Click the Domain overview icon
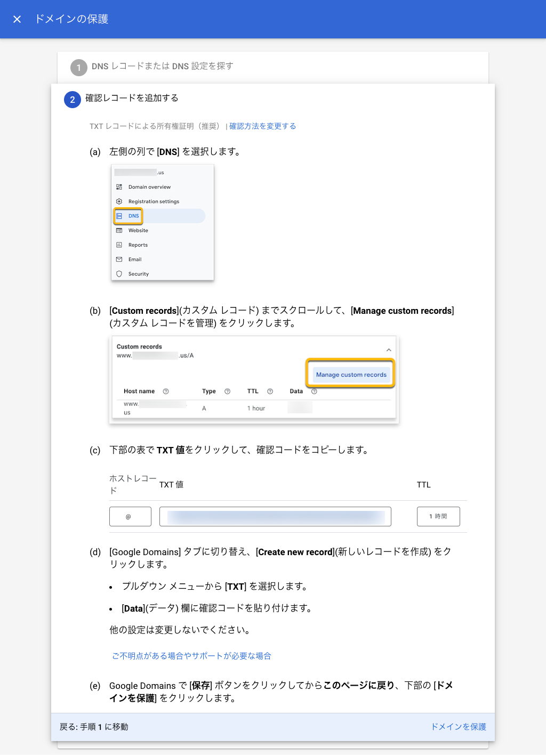This screenshot has height=756, width=546. tap(119, 187)
